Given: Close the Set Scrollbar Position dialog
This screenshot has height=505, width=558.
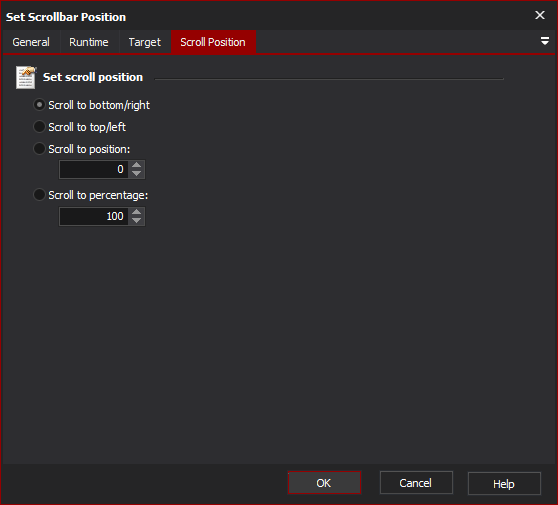Looking at the screenshot, I should (x=539, y=15).
